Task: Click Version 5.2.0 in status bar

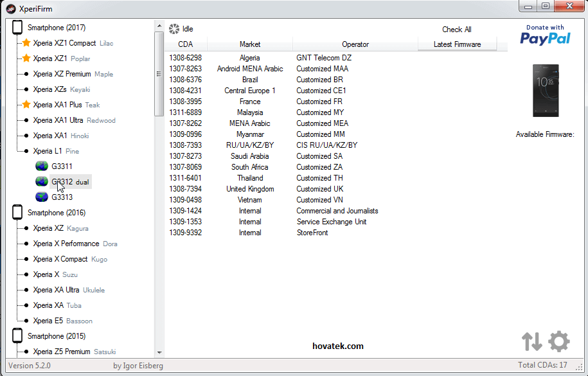Action: (x=30, y=366)
